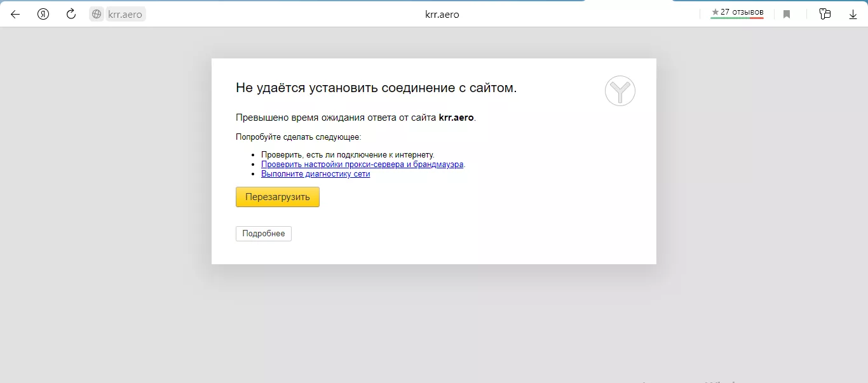Image resolution: width=868 pixels, height=383 pixels.
Task: Open Yandex home via the Я icon
Action: pyautogui.click(x=43, y=14)
